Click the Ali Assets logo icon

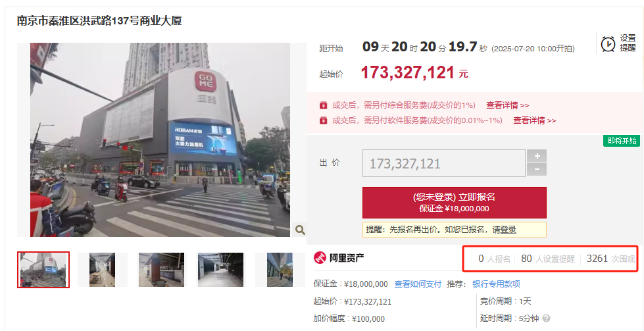tap(320, 258)
